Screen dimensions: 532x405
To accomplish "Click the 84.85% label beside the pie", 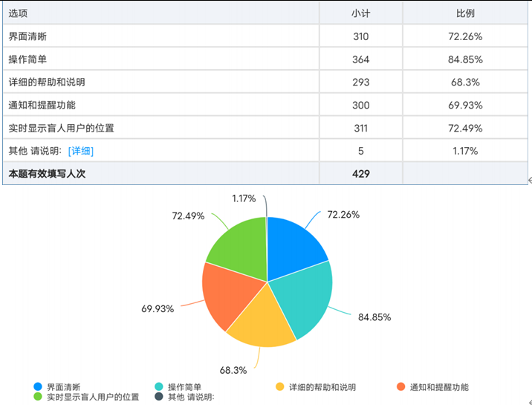I will [x=374, y=317].
